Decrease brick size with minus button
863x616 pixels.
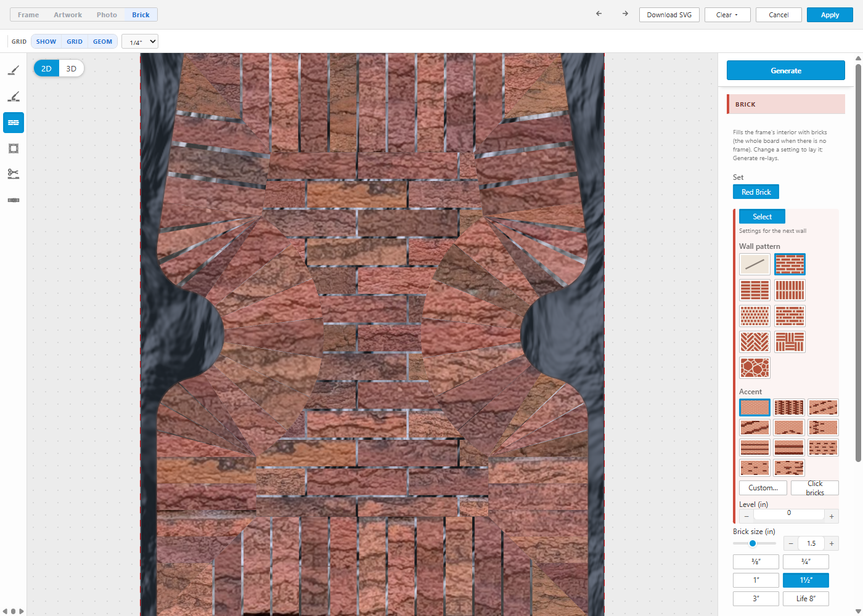pos(791,543)
